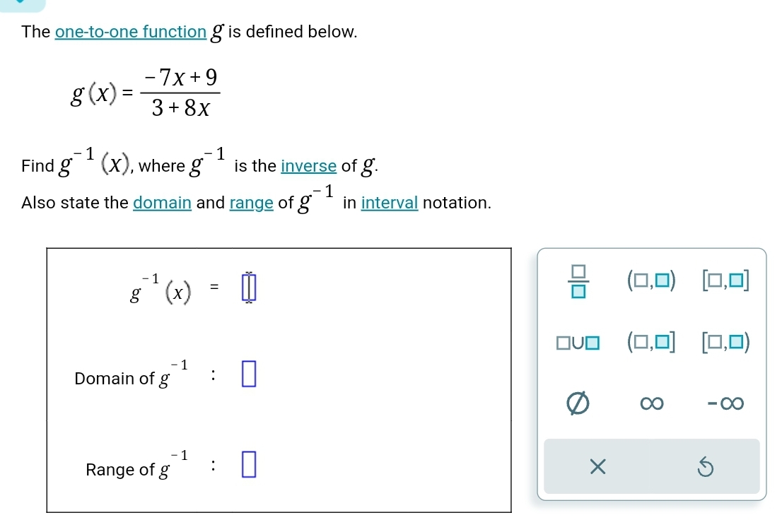Open the range definition link

coord(252,203)
